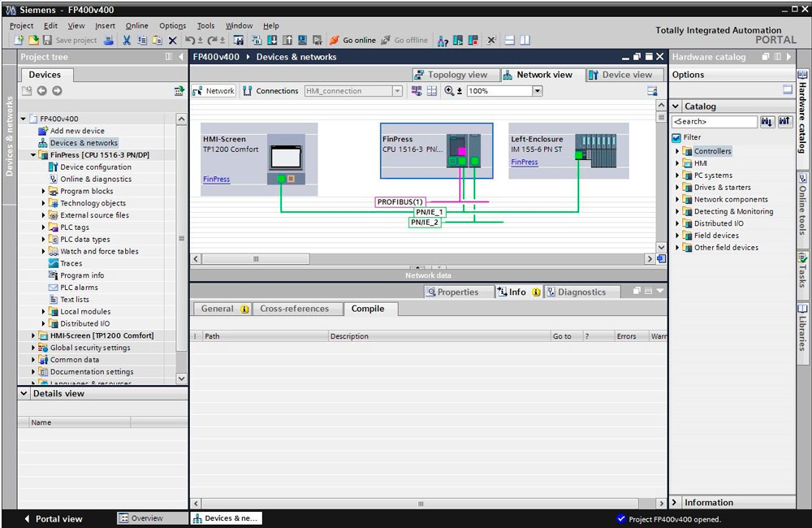Viewport: 812px width, 528px height.
Task: Switch to the Device view tab
Action: pos(625,75)
